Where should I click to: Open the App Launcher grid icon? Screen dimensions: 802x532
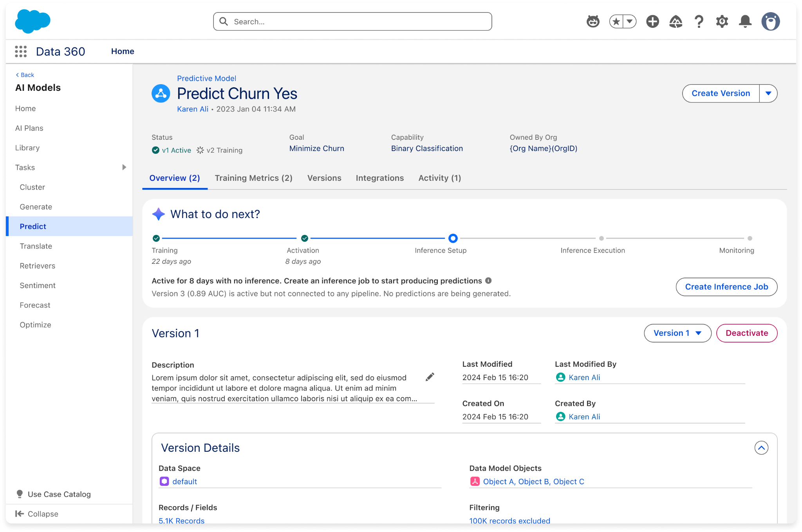[21, 51]
